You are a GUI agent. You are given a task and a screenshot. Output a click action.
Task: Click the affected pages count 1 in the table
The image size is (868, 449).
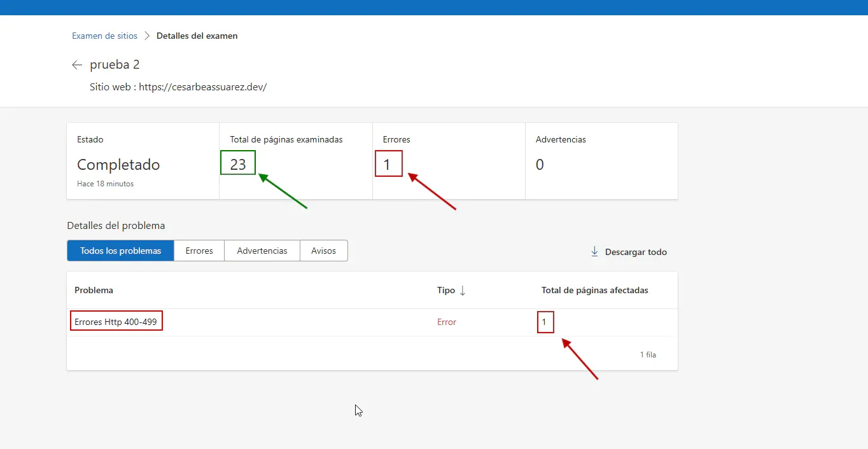[x=545, y=322]
